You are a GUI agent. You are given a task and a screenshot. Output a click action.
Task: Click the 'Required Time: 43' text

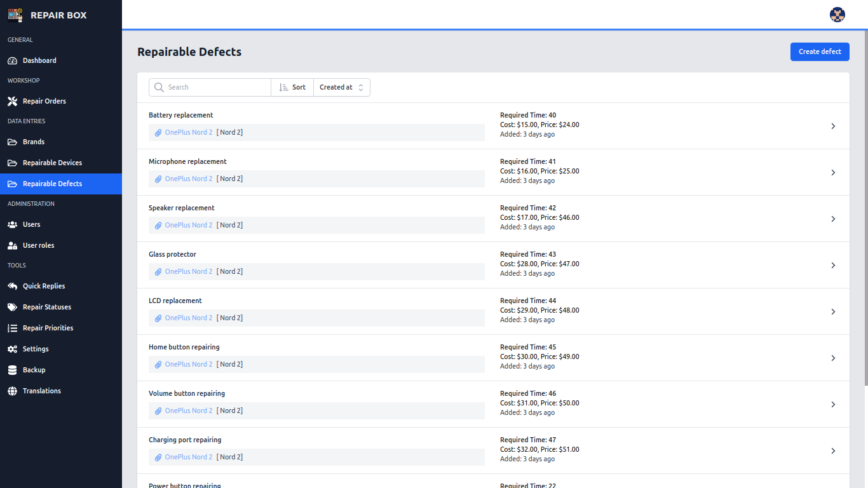point(528,254)
